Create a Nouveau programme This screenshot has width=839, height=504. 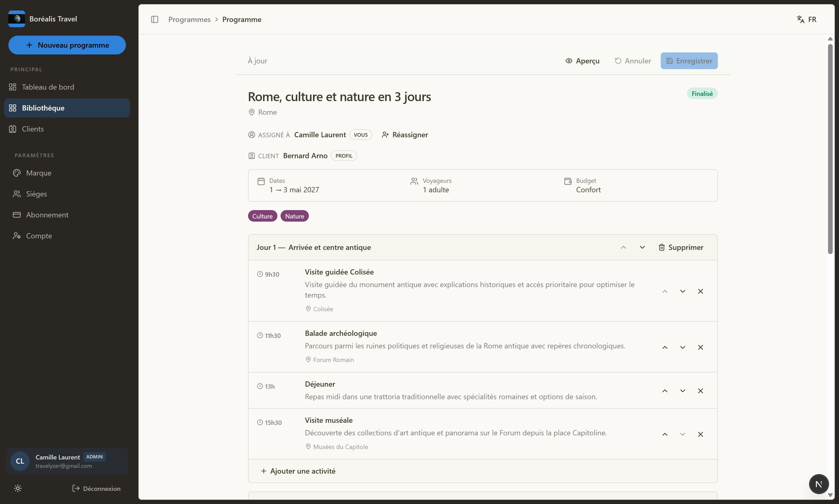67,45
